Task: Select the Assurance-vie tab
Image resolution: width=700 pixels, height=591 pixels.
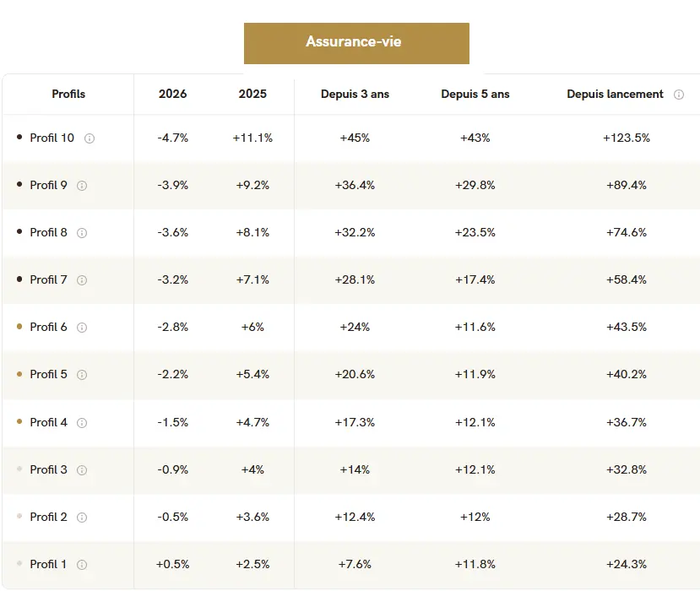Action: [356, 42]
